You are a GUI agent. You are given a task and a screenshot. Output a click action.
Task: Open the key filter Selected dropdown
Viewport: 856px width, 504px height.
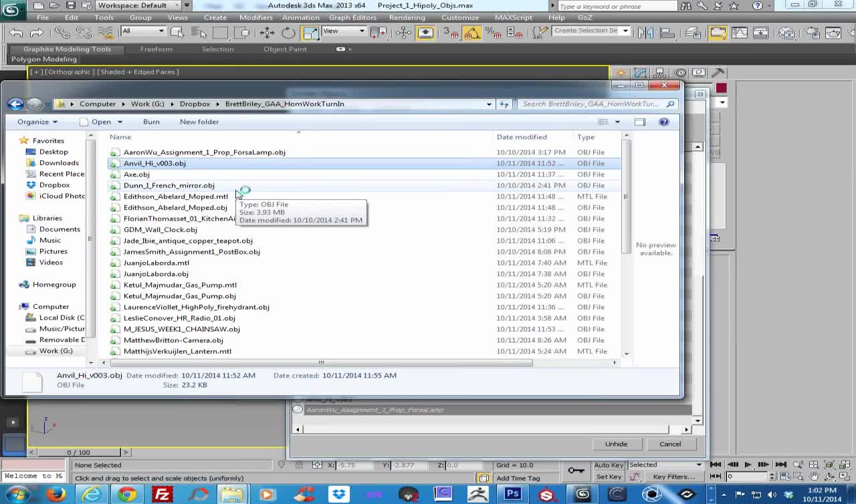[665, 465]
